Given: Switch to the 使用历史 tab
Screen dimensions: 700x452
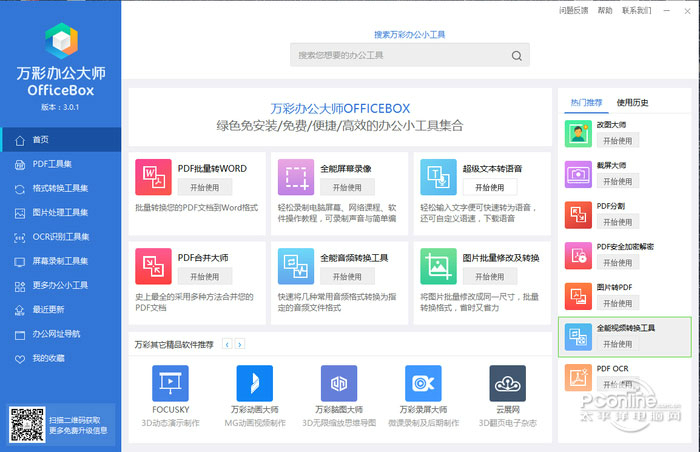Looking at the screenshot, I should click(632, 102).
